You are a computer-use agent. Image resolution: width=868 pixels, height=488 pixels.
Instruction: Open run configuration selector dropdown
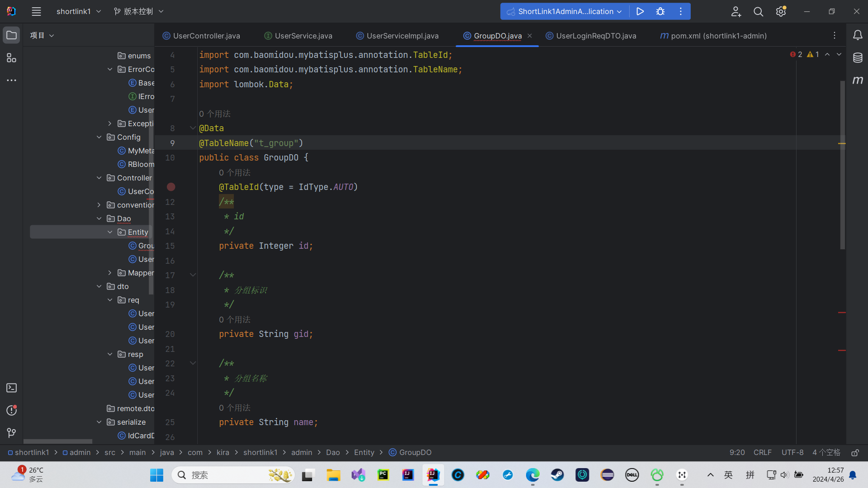565,11
